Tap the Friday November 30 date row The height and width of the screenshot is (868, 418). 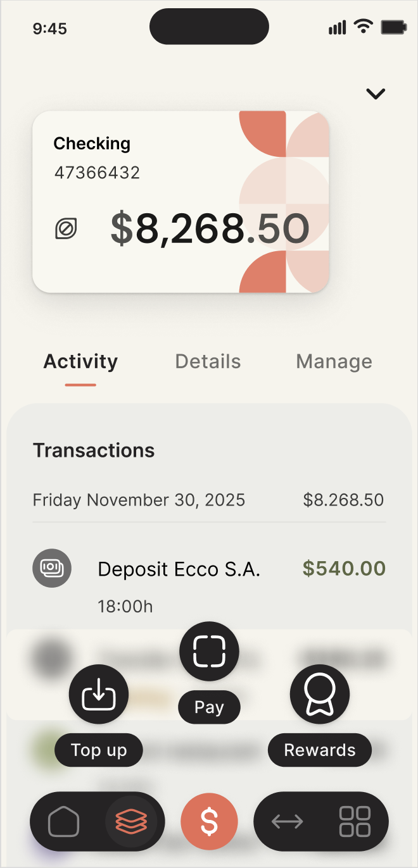(208, 500)
